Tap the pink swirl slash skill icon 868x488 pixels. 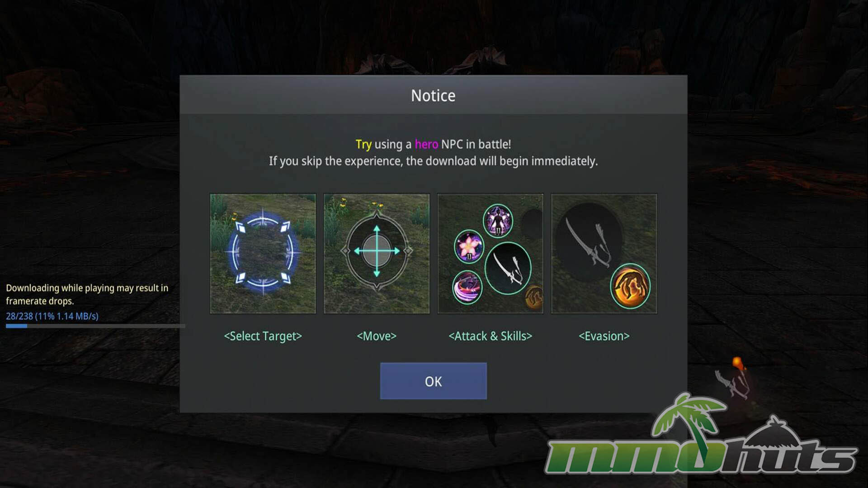click(467, 287)
